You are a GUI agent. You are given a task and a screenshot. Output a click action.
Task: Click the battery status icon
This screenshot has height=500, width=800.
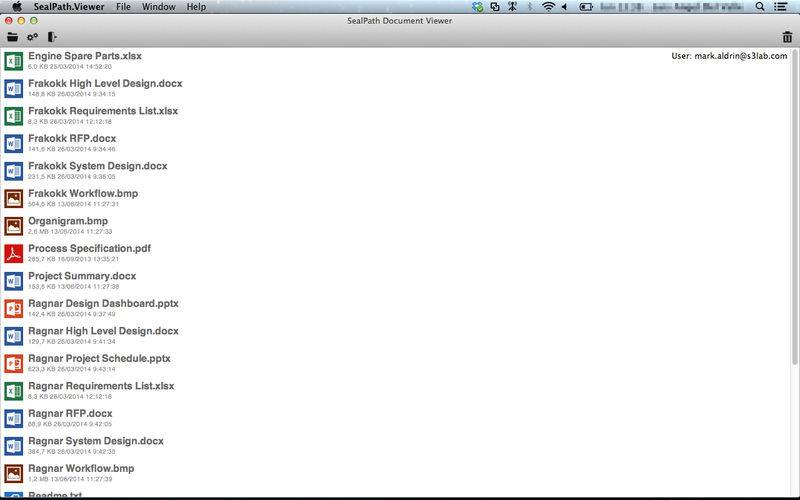(586, 7)
